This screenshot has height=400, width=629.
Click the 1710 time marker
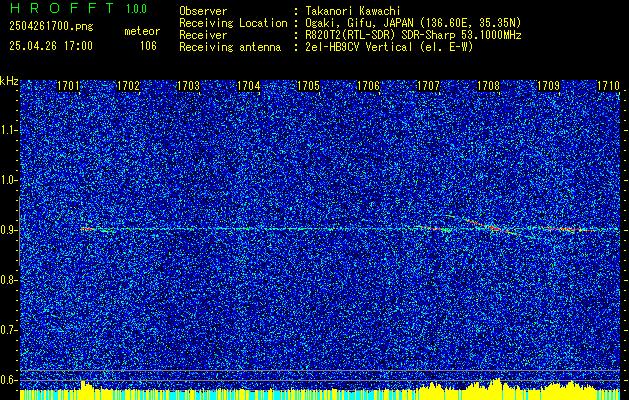609,86
